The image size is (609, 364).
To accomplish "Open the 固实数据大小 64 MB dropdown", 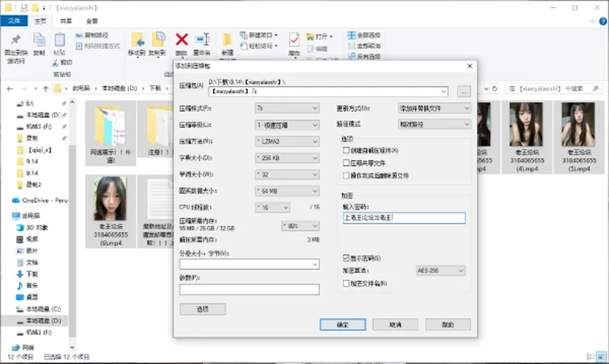I will pos(287,191).
